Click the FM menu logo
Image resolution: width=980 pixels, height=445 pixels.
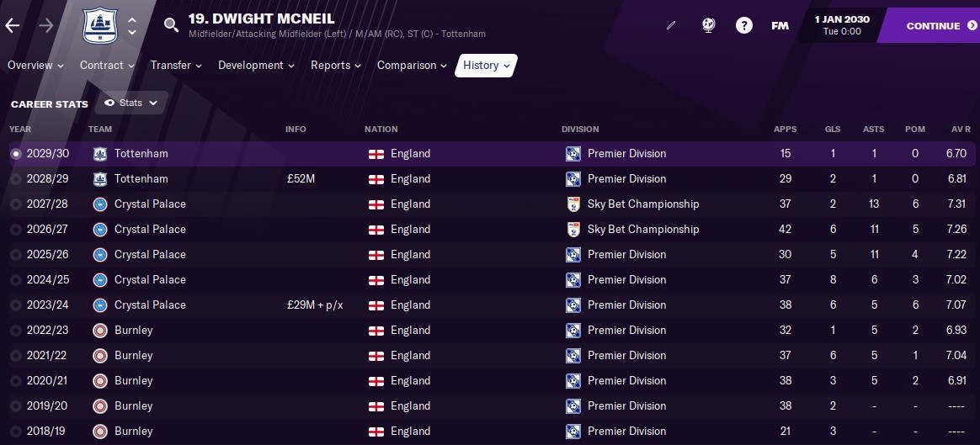(780, 26)
